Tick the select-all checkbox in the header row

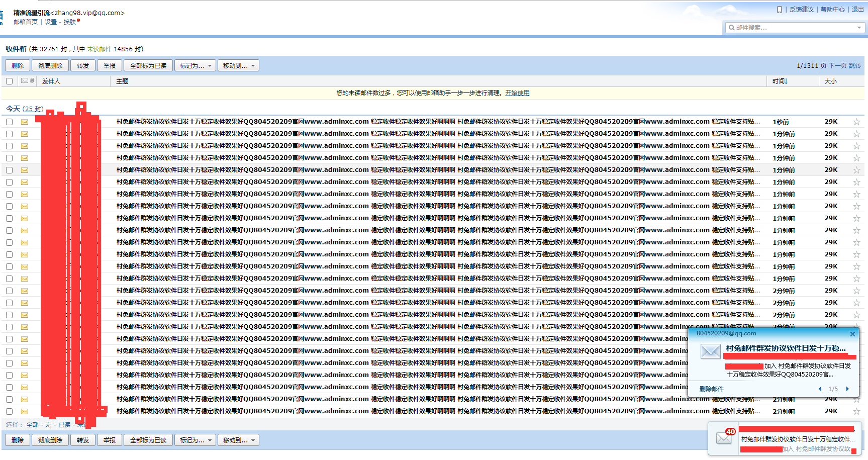pos(10,81)
